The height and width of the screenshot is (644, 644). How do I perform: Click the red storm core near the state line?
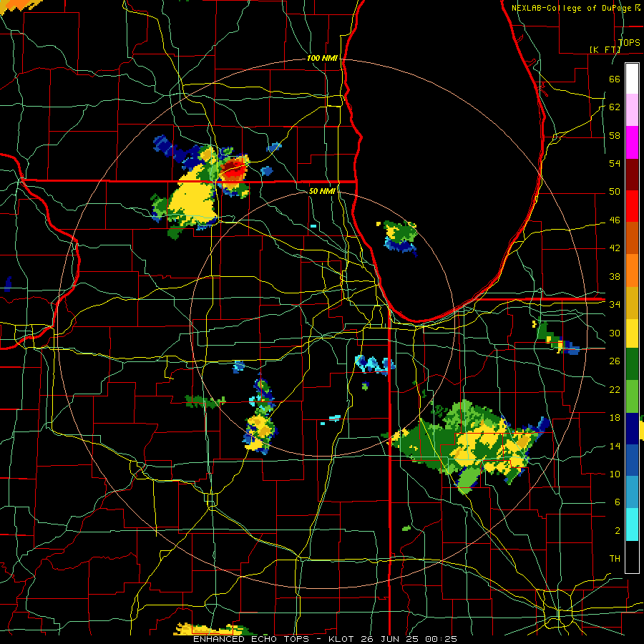[232, 170]
